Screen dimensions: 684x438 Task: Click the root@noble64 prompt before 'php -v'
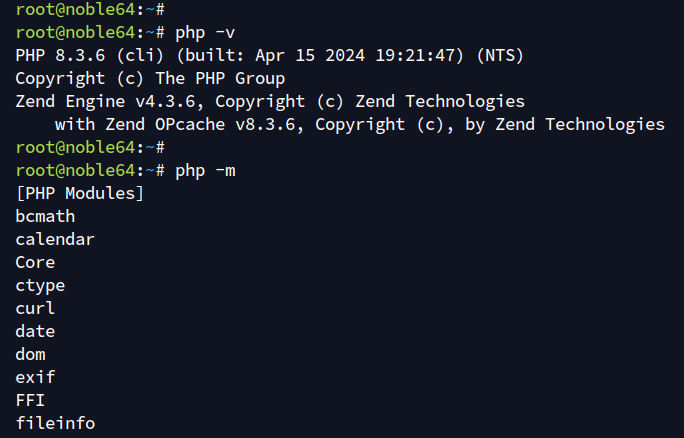point(85,31)
